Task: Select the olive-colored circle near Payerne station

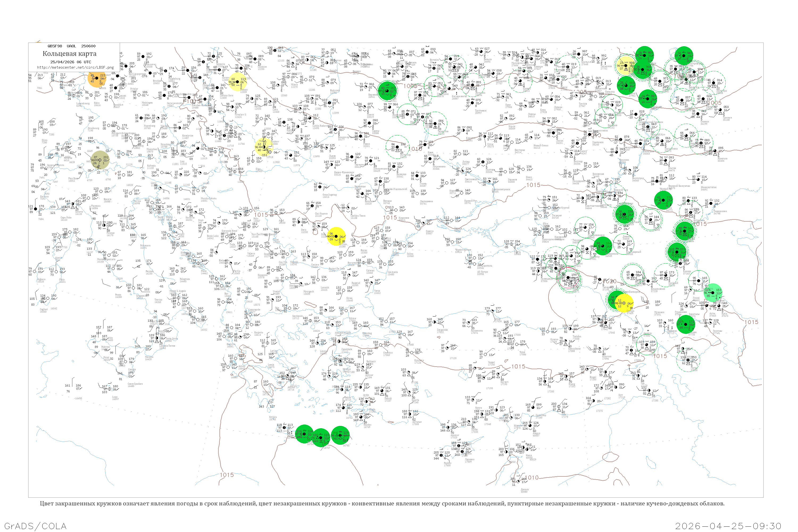Action: [x=100, y=160]
